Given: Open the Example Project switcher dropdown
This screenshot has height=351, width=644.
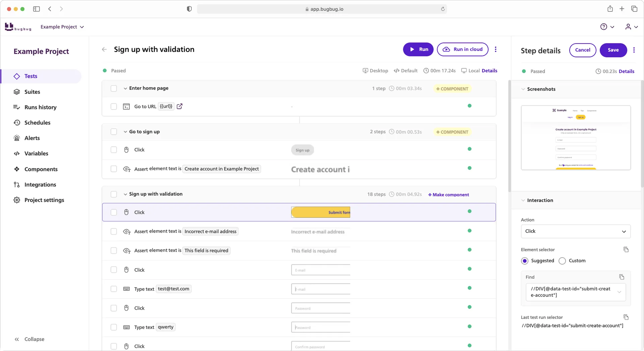Looking at the screenshot, I should click(62, 27).
